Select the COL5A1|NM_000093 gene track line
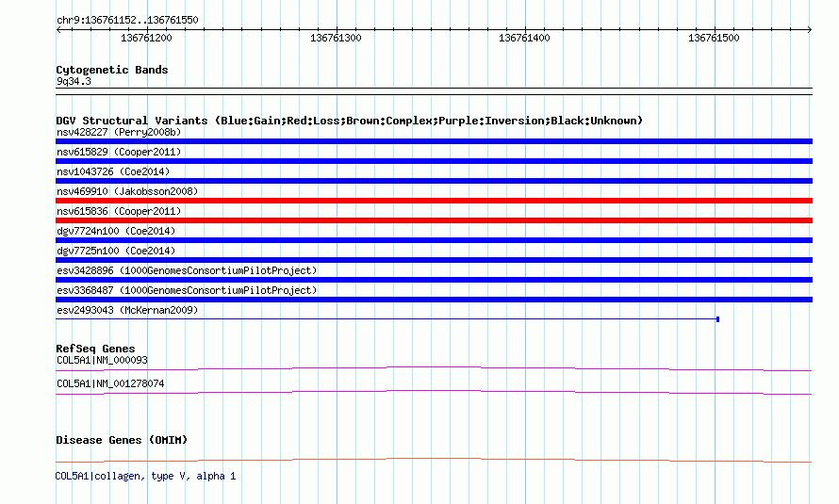Image resolution: width=839 pixels, height=504 pixels. 434,368
